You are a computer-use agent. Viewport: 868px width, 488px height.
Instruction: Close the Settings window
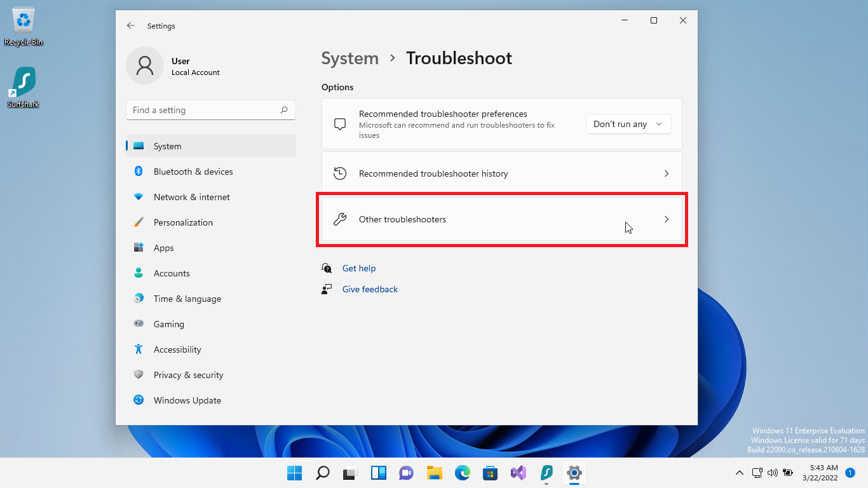[x=682, y=20]
